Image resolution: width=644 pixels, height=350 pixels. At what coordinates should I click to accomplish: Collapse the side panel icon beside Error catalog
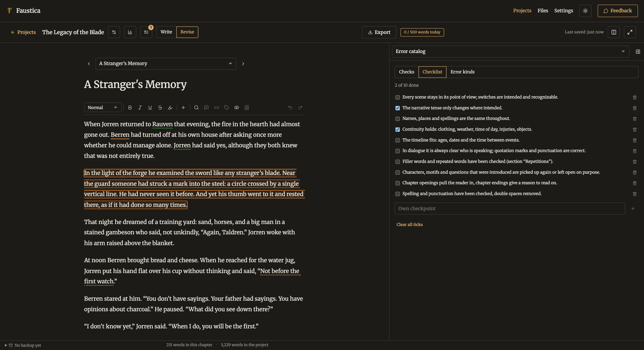click(x=638, y=52)
